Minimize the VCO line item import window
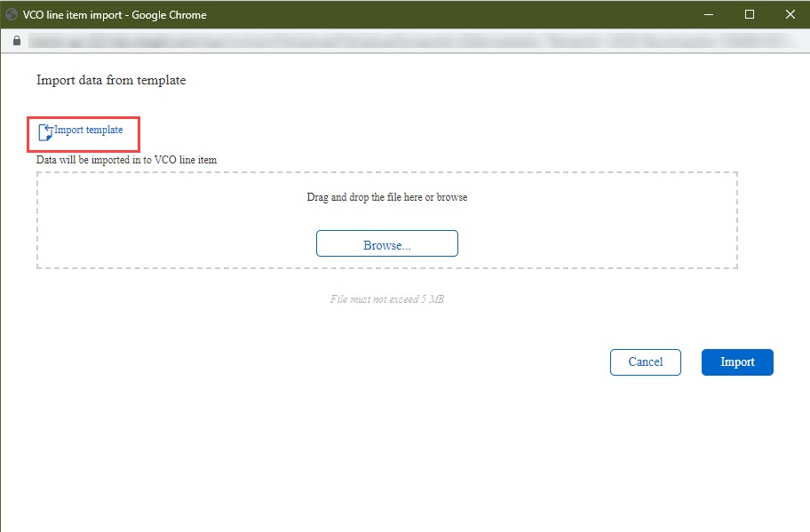This screenshot has height=532, width=810. tap(709, 14)
